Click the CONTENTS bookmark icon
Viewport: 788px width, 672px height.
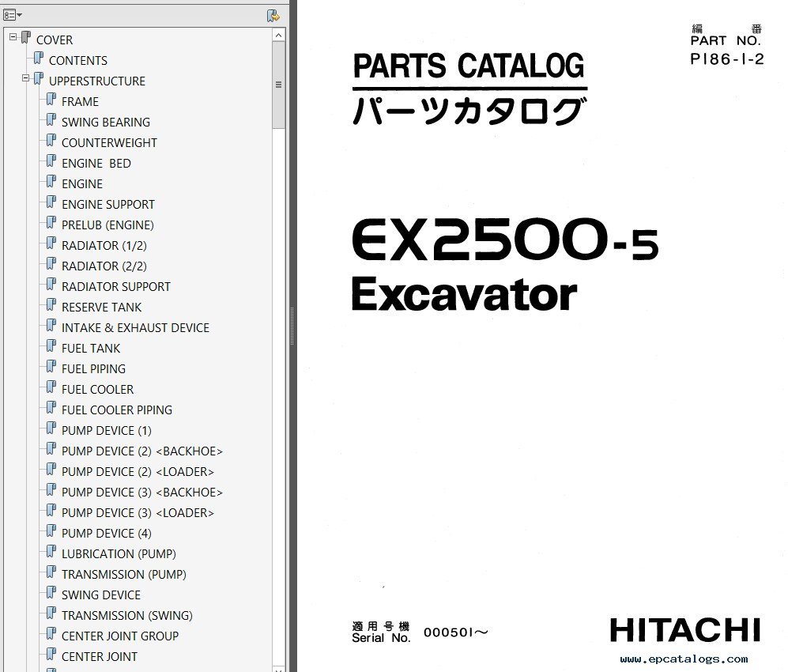[38, 59]
